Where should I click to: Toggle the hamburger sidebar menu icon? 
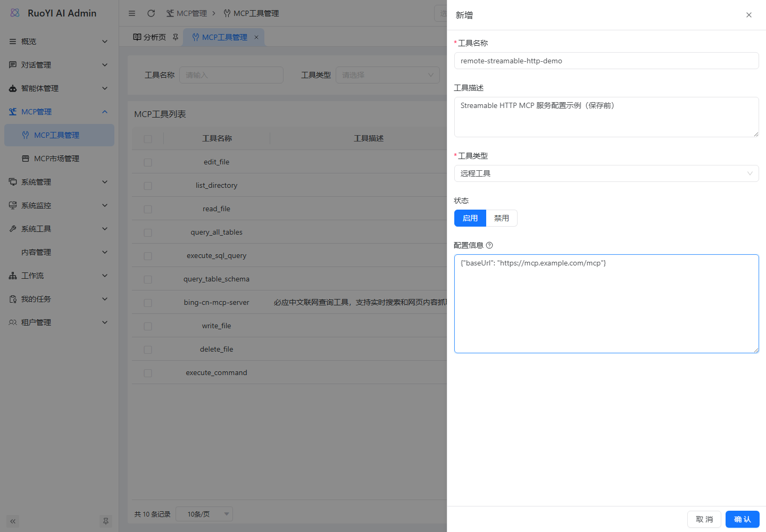pyautogui.click(x=132, y=13)
